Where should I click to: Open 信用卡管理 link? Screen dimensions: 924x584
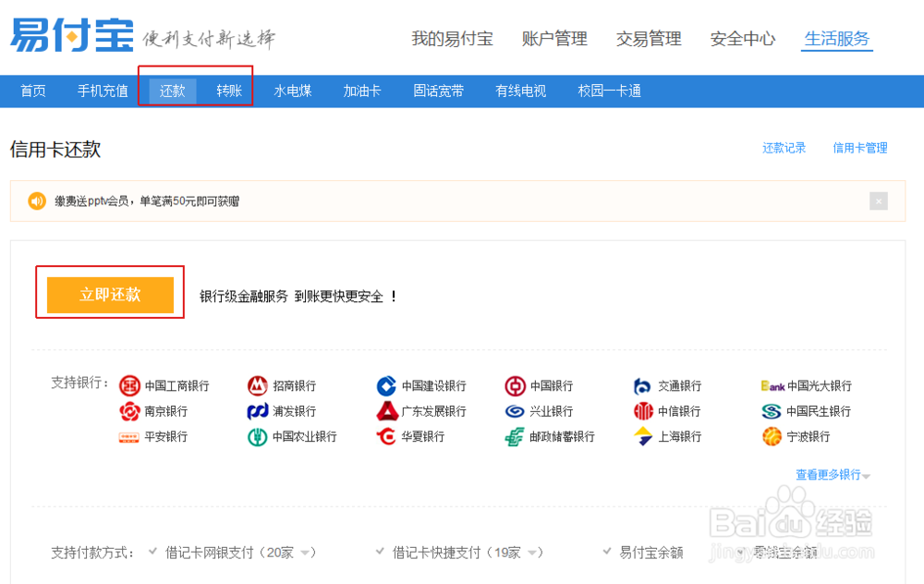[x=859, y=148]
